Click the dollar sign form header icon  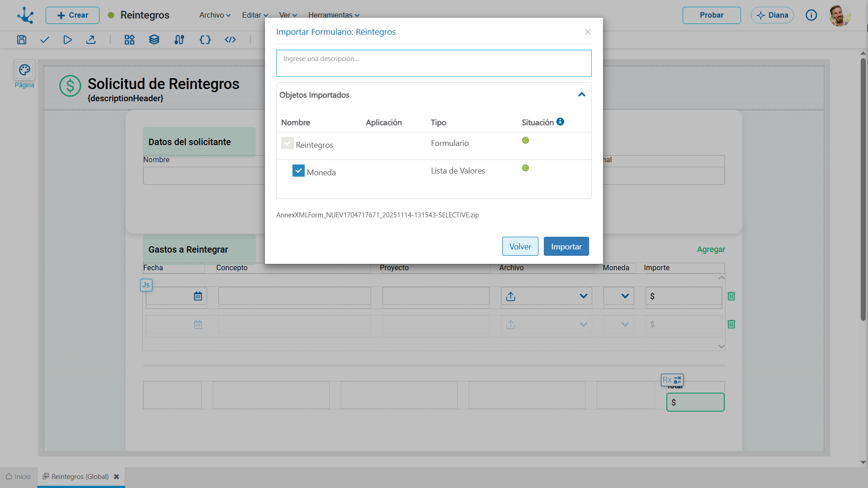click(x=70, y=86)
